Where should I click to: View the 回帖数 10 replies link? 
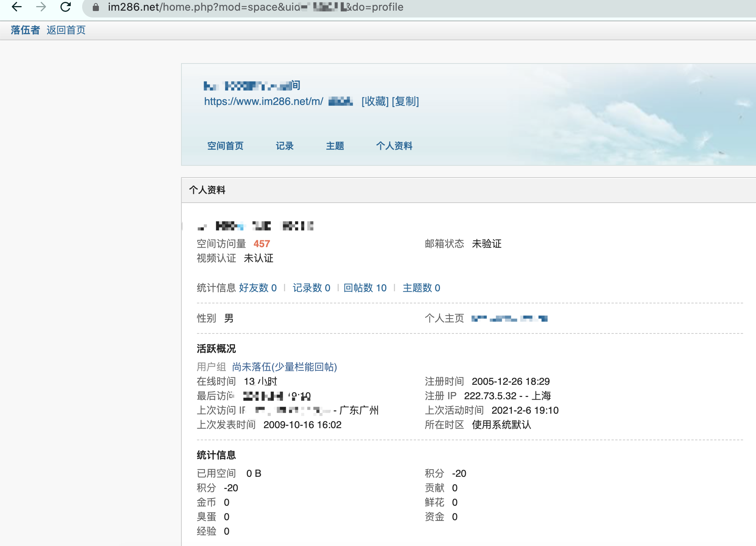(365, 288)
